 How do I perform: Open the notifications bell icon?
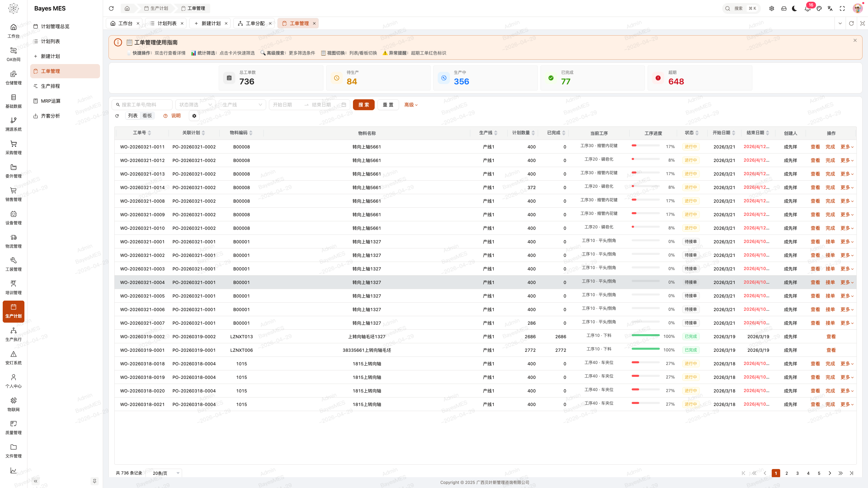pyautogui.click(x=807, y=8)
